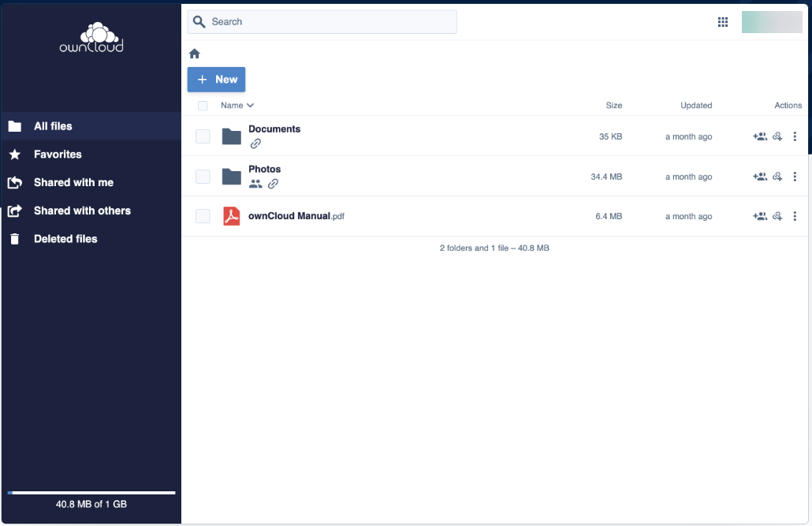Image resolution: width=812 pixels, height=526 pixels.
Task: Click the Actions column header
Action: pos(788,105)
